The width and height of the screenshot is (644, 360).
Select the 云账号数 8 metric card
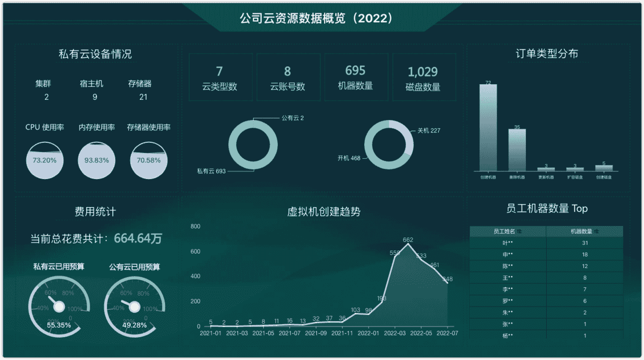288,77
